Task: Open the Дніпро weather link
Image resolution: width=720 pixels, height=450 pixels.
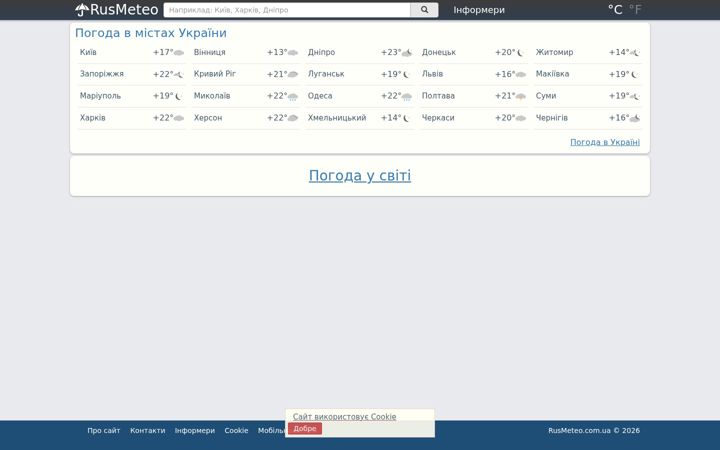Action: [321, 52]
